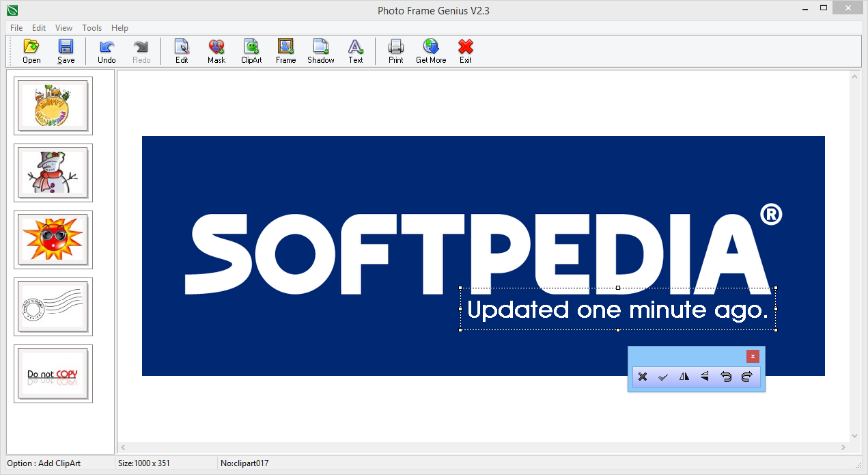Cancel clipart with the floating panel's X icon
Viewport: 868px width, 475px height.
[643, 377]
